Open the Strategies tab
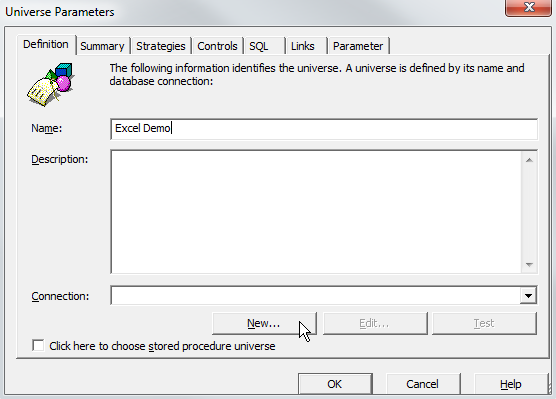The image size is (556, 399). click(161, 46)
